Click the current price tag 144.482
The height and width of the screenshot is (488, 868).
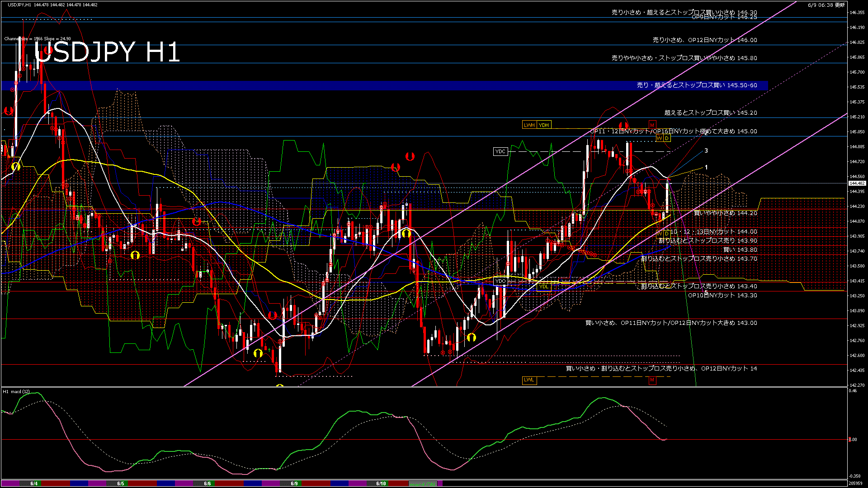point(857,183)
